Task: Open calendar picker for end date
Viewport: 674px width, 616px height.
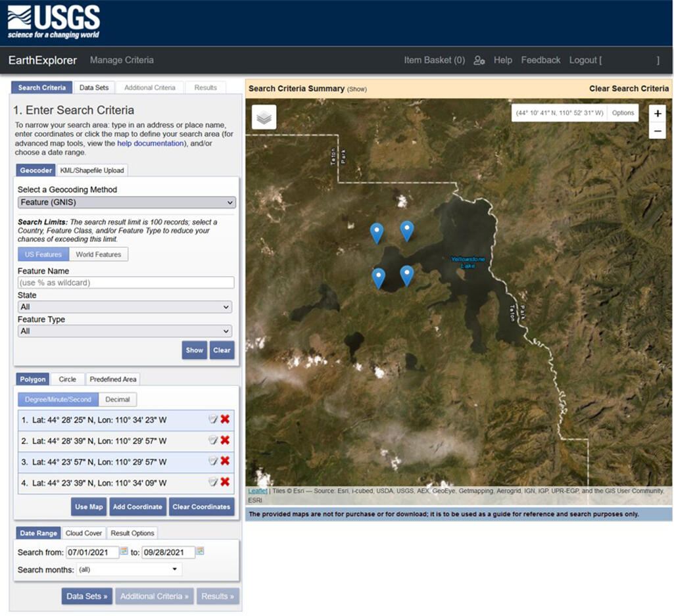Action: pos(201,552)
